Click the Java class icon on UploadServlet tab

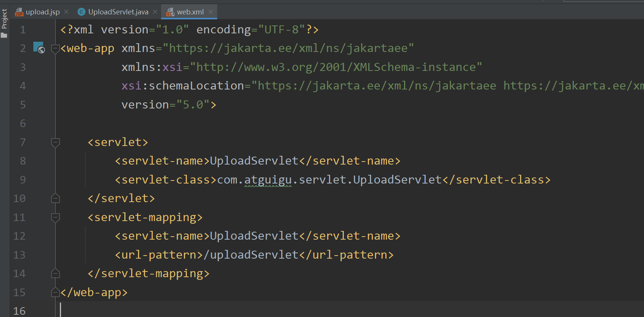click(x=81, y=12)
